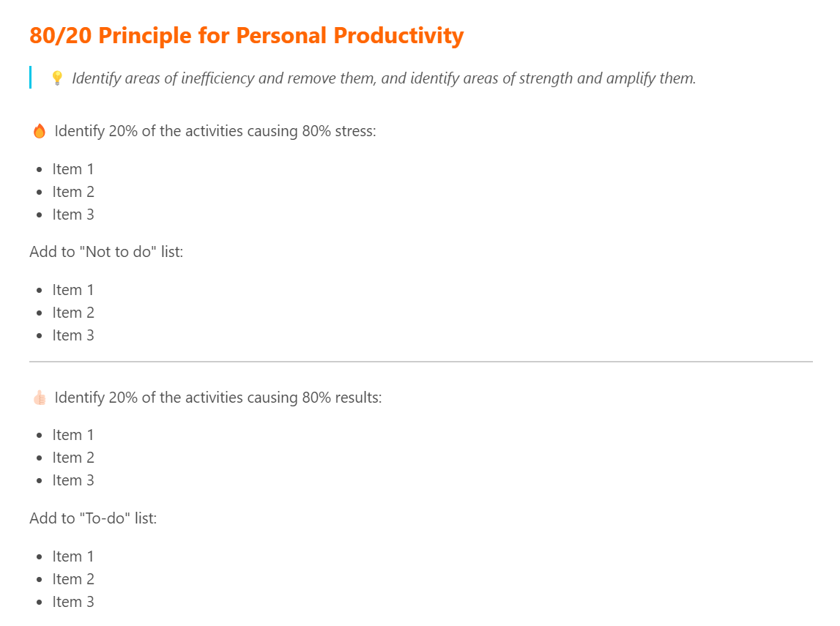The width and height of the screenshot is (840, 626).
Task: Click Item 3 under results activities
Action: 73,480
